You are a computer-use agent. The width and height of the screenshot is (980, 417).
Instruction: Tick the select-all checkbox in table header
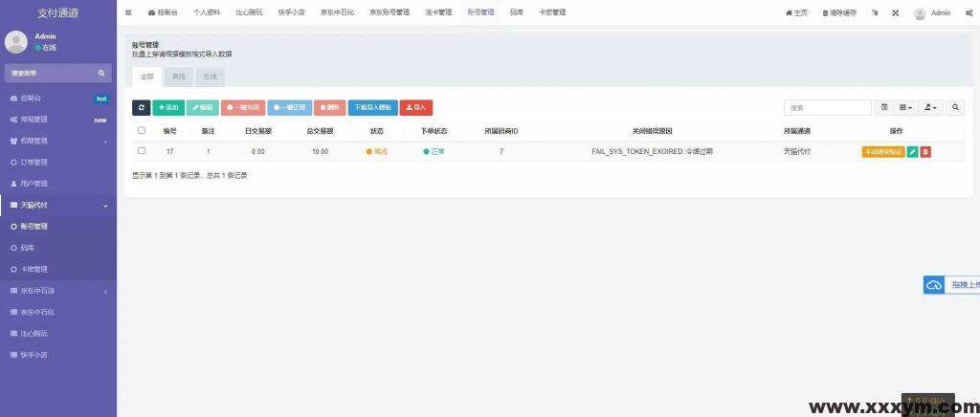tap(142, 130)
